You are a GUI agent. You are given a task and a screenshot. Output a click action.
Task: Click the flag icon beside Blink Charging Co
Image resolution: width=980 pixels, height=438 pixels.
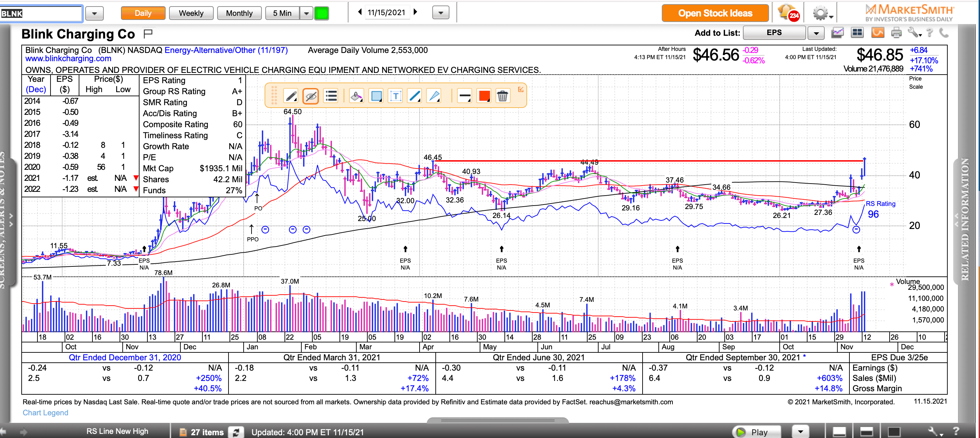[148, 34]
